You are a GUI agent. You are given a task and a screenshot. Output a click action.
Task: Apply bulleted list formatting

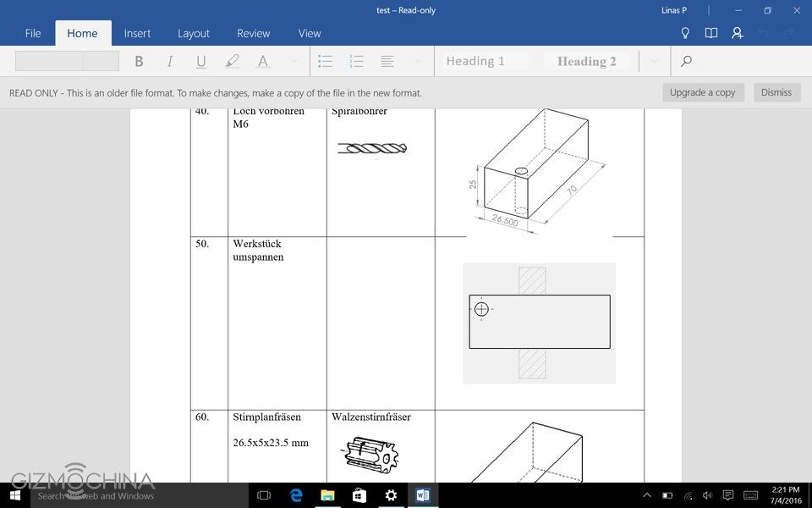tap(325, 61)
